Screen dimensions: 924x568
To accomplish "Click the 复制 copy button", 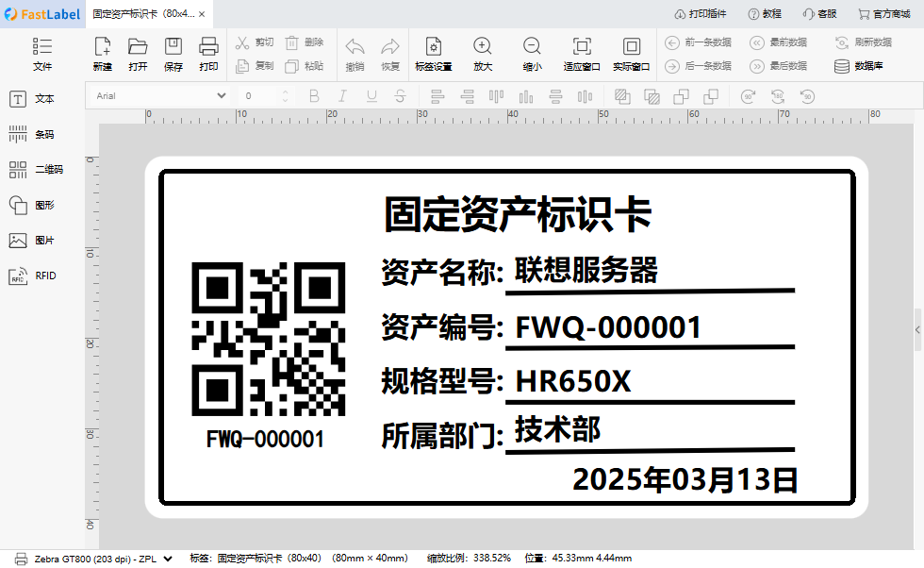I will (255, 66).
